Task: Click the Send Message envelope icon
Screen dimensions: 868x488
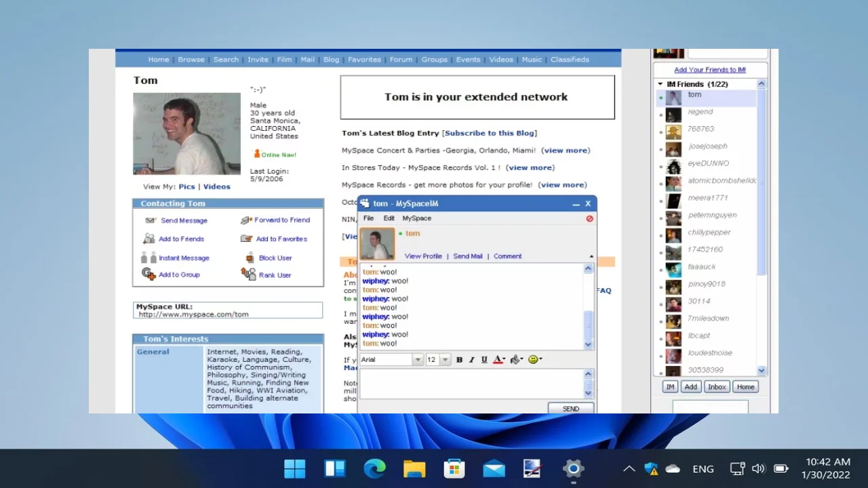Action: [151, 220]
